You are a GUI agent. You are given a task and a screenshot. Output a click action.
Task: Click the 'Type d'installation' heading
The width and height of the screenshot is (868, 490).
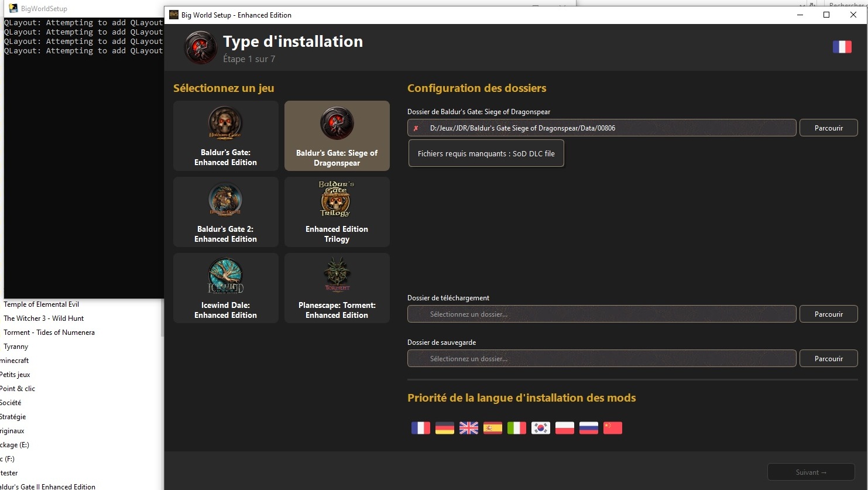[293, 42]
